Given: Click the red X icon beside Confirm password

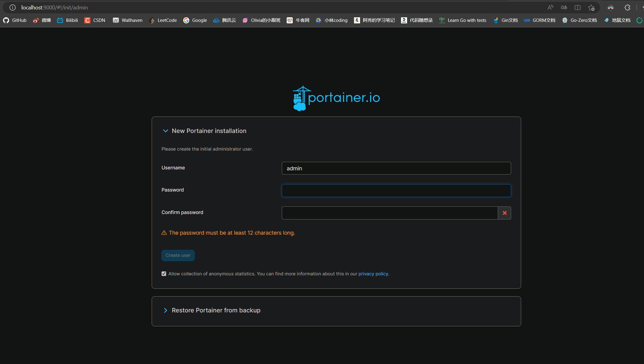Looking at the screenshot, I should (x=504, y=213).
